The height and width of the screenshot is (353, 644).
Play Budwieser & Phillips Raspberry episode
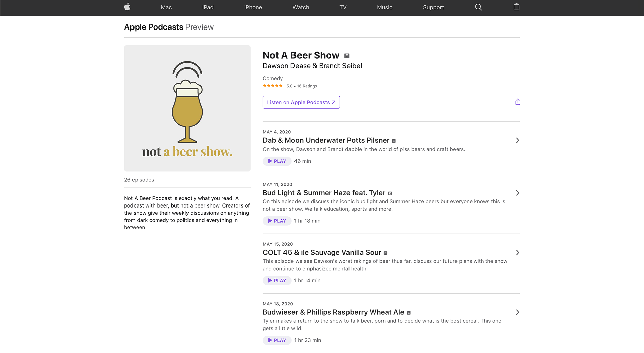point(277,340)
